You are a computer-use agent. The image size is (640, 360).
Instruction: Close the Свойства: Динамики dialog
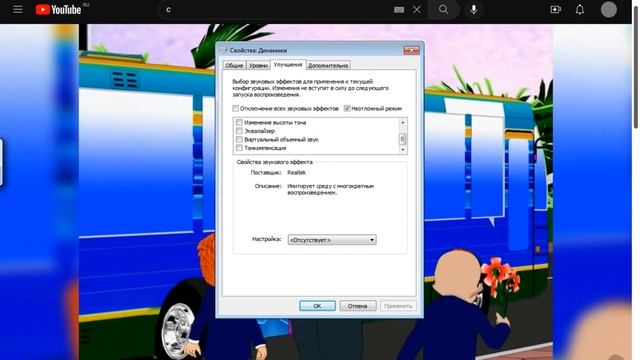tap(411, 50)
